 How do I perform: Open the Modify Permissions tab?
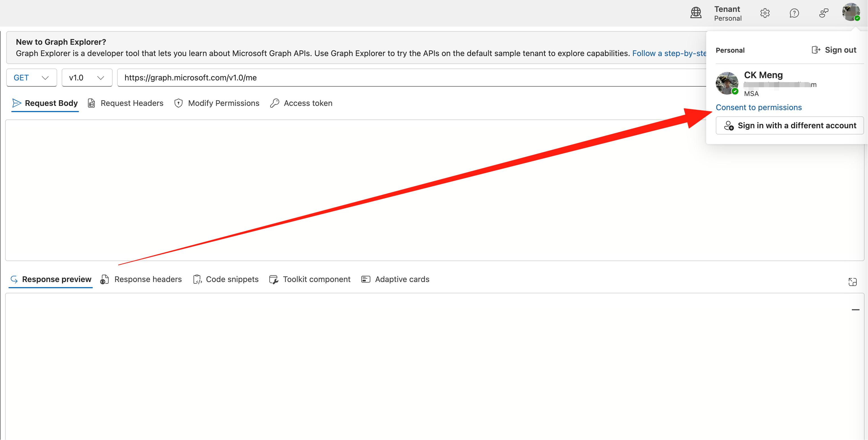(217, 103)
